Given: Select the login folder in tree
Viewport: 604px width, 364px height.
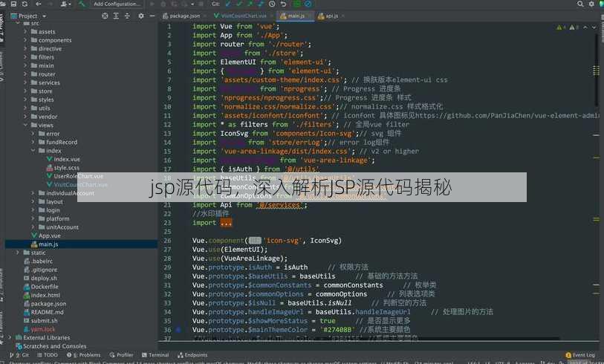Looking at the screenshot, I should [x=49, y=210].
